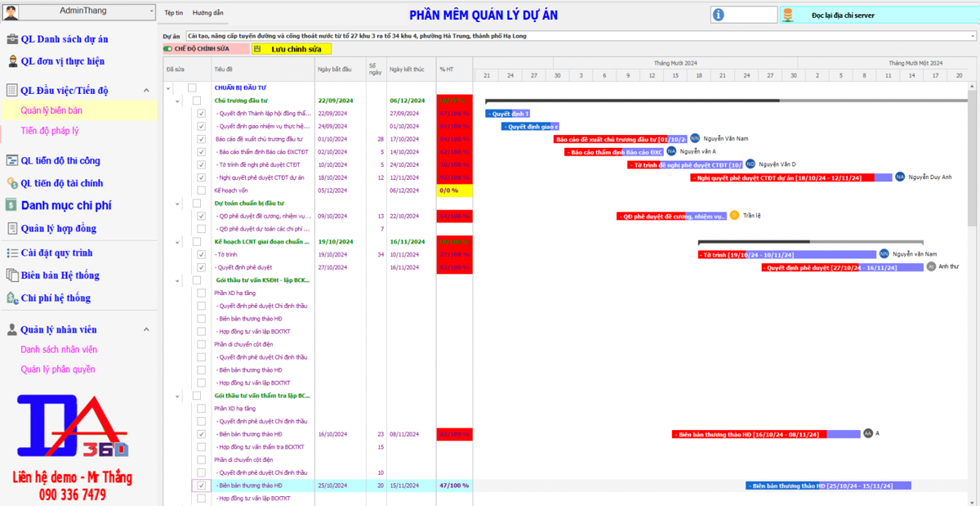Screen dimensions: 980x506
Task: Click the NN avatar on the Tờ trình Gantt row
Action: pyautogui.click(x=884, y=254)
